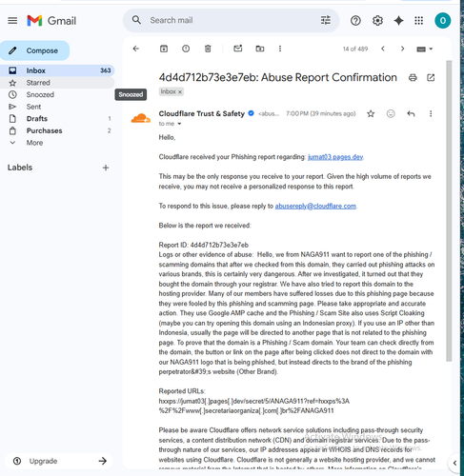
Task: Click the email subject heading
Action: tap(278, 77)
